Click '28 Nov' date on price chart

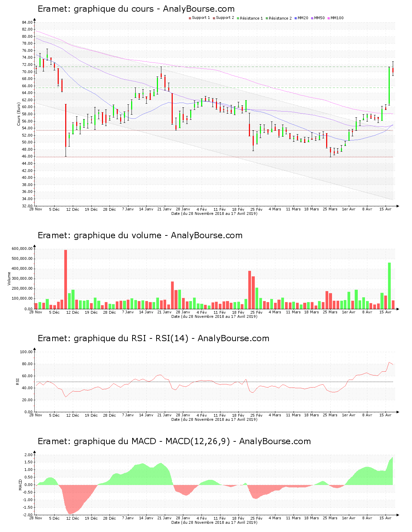click(x=36, y=209)
